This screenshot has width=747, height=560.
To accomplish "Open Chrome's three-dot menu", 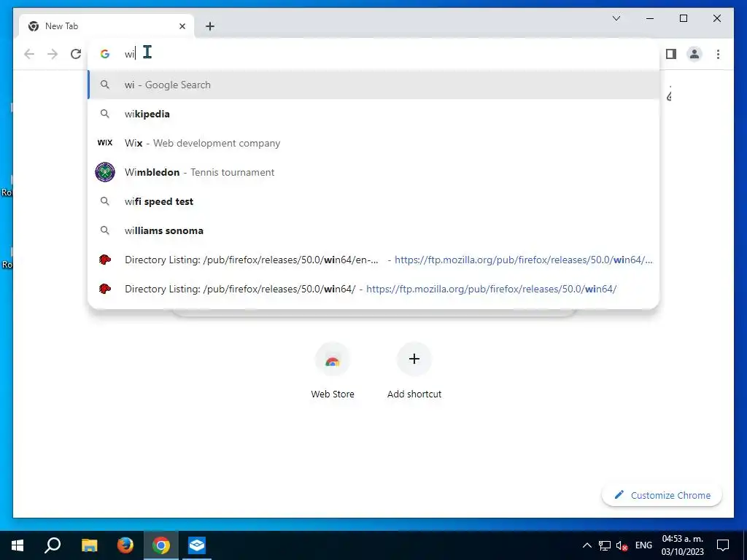I will point(718,54).
